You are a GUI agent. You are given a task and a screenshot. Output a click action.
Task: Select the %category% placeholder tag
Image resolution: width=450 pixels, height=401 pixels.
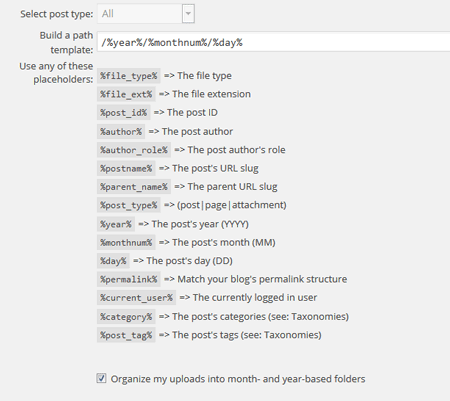point(126,316)
